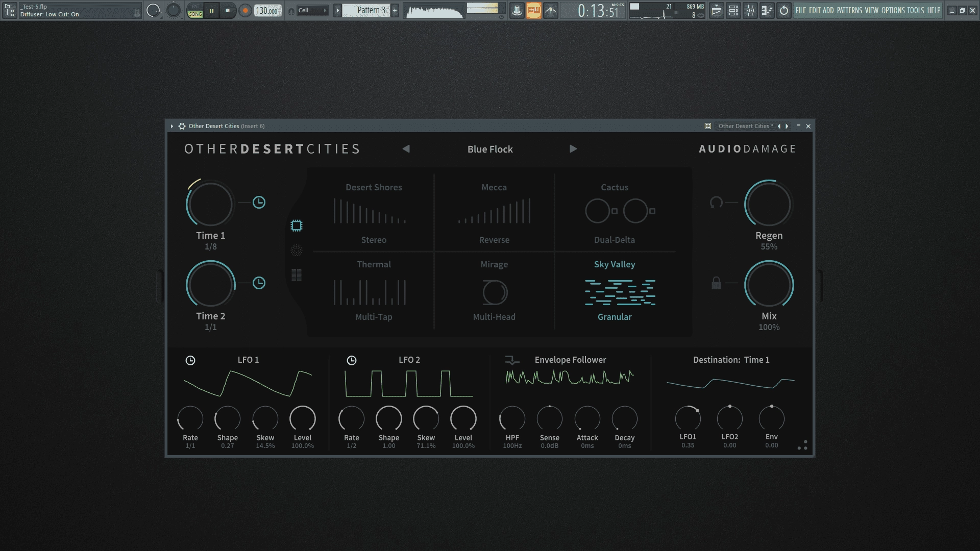The height and width of the screenshot is (551, 980).
Task: Toggle the metronome icon
Action: click(x=517, y=10)
